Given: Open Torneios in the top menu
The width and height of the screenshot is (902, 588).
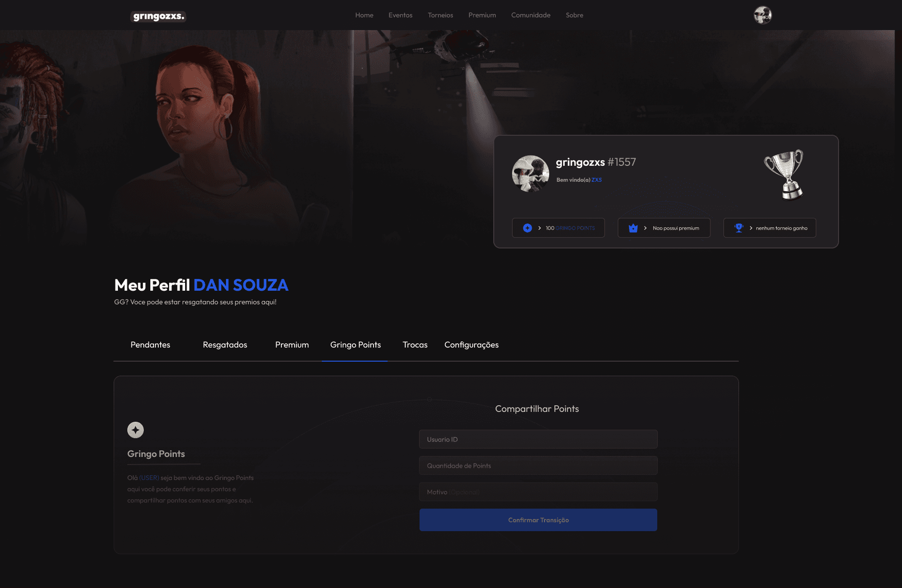Looking at the screenshot, I should (440, 15).
